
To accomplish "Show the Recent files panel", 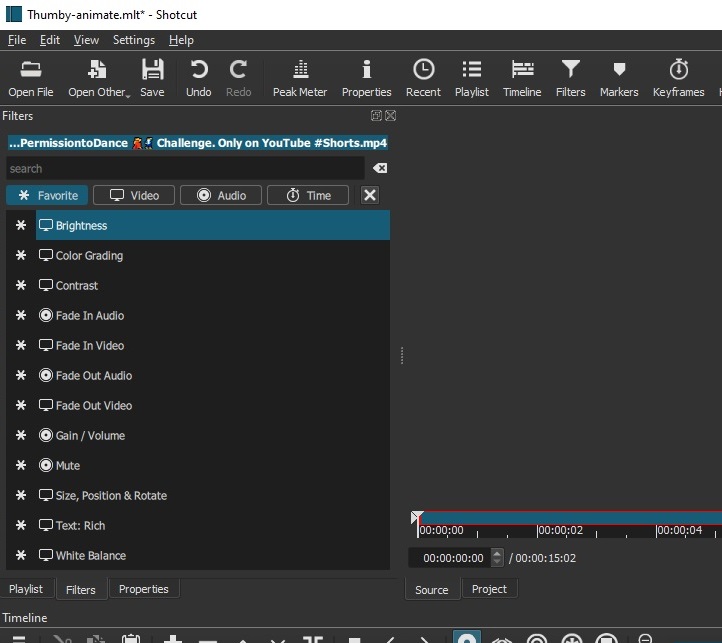I will [x=423, y=77].
